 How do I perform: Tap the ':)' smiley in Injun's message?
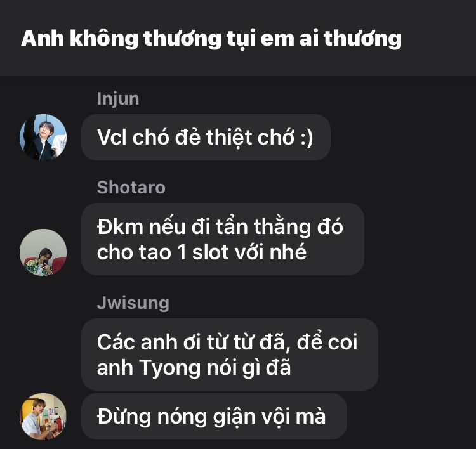(x=307, y=138)
